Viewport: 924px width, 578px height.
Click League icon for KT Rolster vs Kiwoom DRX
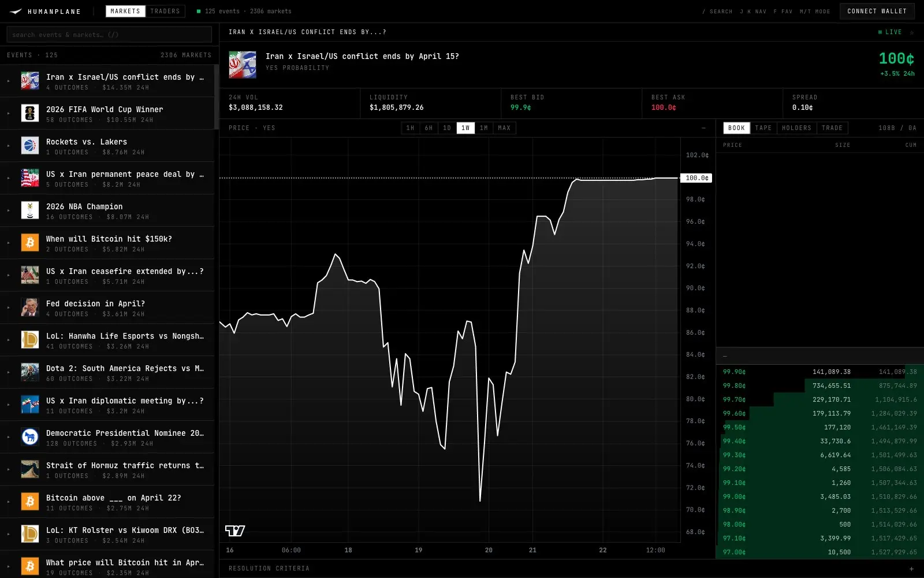pyautogui.click(x=30, y=534)
